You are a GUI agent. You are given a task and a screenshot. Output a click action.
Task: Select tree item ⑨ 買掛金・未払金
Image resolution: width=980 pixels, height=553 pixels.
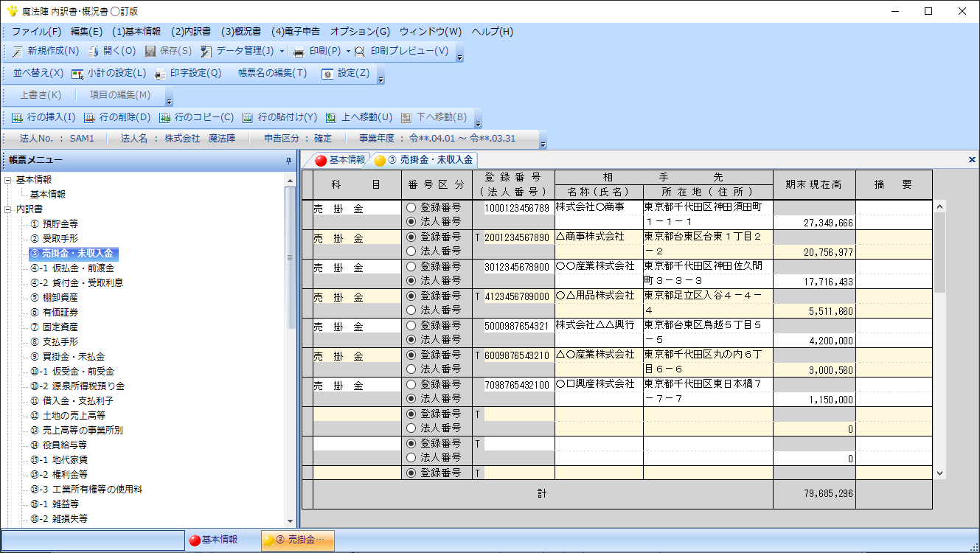pyautogui.click(x=67, y=356)
